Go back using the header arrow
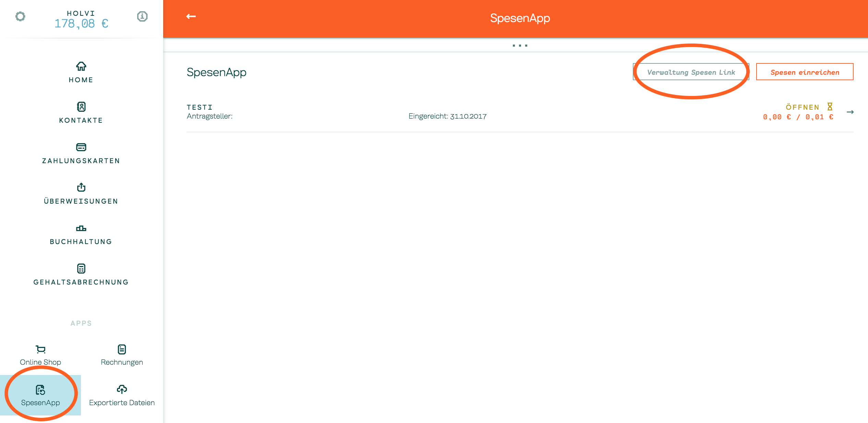This screenshot has width=868, height=423. 191,16
